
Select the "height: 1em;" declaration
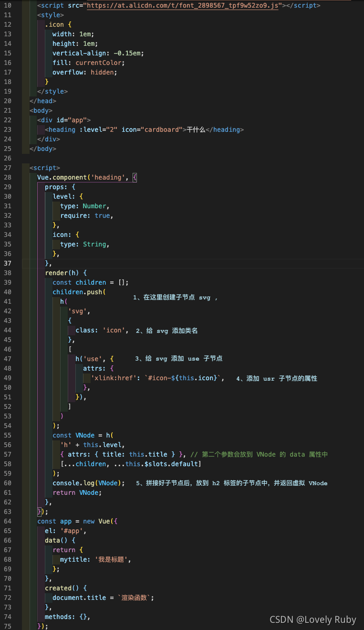(75, 43)
